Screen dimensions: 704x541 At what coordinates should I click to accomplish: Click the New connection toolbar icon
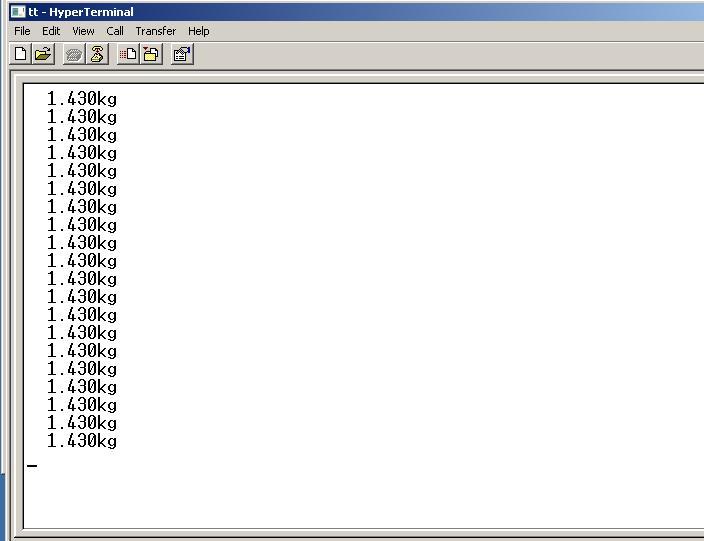pos(21,54)
